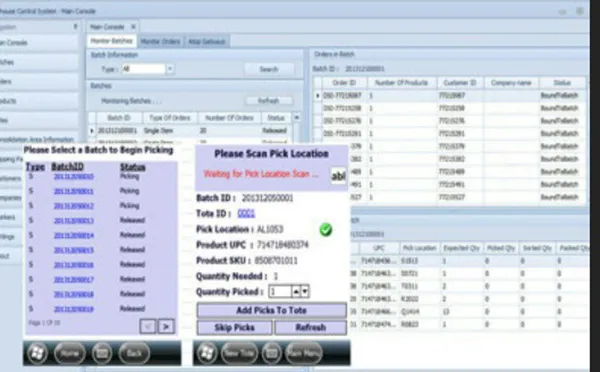The width and height of the screenshot is (600, 372).
Task: Sort products grid by Expected Qty column
Action: (x=461, y=248)
